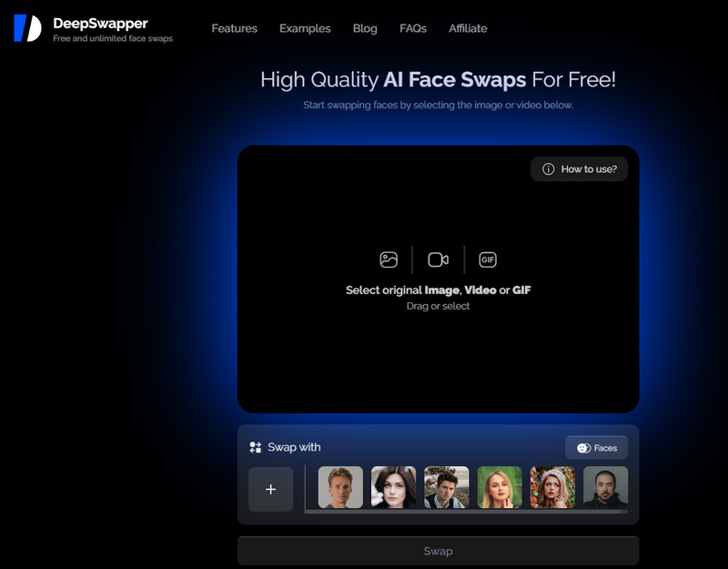
Task: Add a new face with plus button
Action: (270, 489)
